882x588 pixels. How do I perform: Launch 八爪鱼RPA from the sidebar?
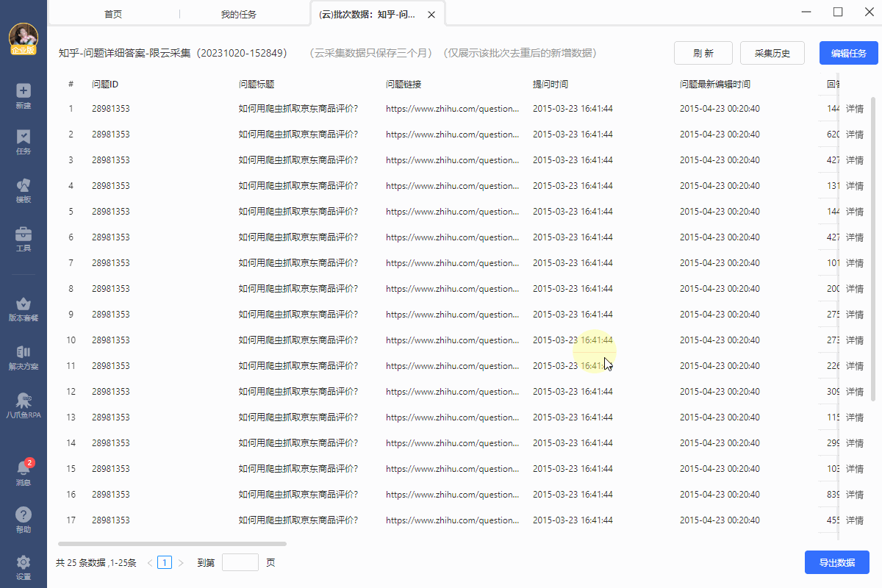[x=24, y=406]
